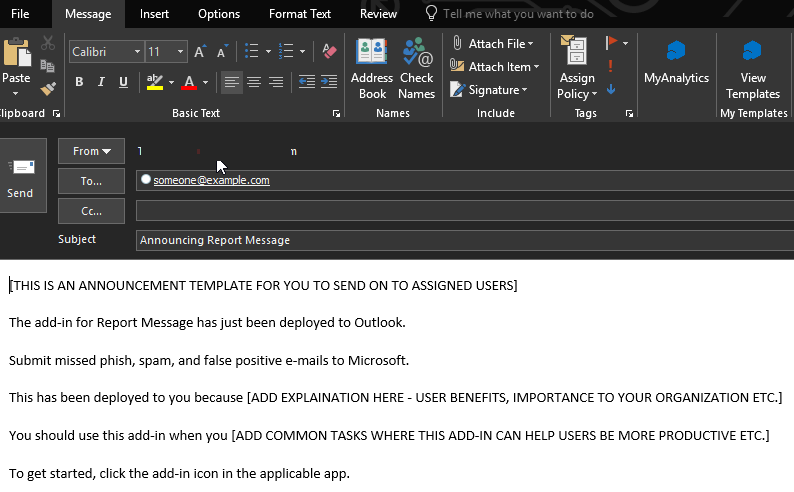Switch to the Insert tab
This screenshot has width=794, height=492.
click(x=154, y=14)
